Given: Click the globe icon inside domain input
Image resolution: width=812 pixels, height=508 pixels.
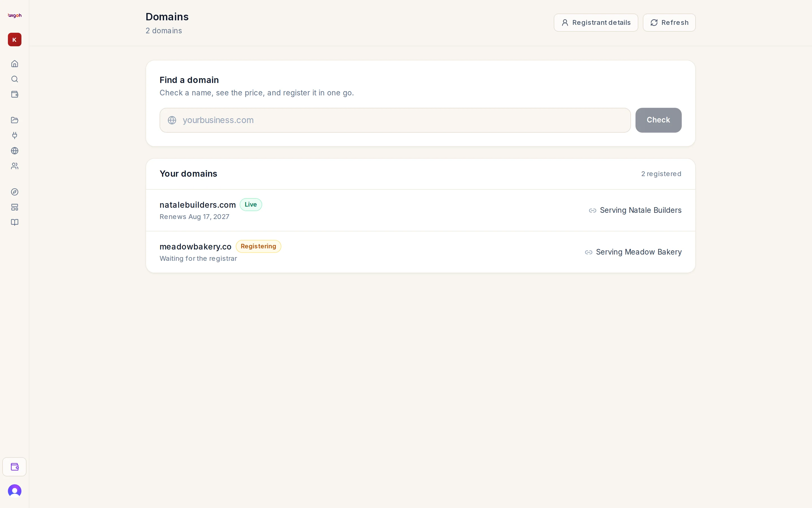Looking at the screenshot, I should [x=172, y=120].
